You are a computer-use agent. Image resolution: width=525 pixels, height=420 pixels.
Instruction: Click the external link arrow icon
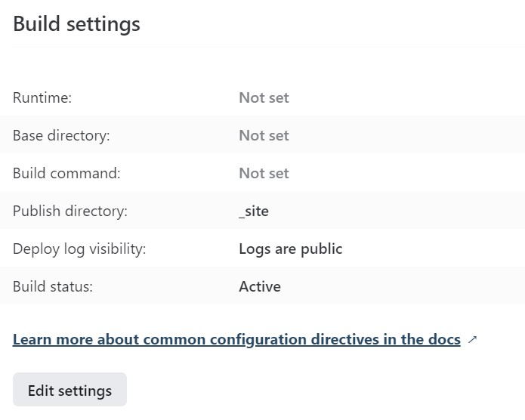(x=472, y=340)
